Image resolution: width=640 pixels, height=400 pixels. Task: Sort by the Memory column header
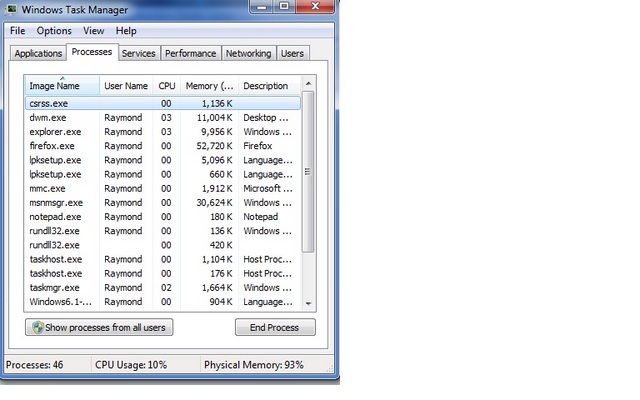209,86
